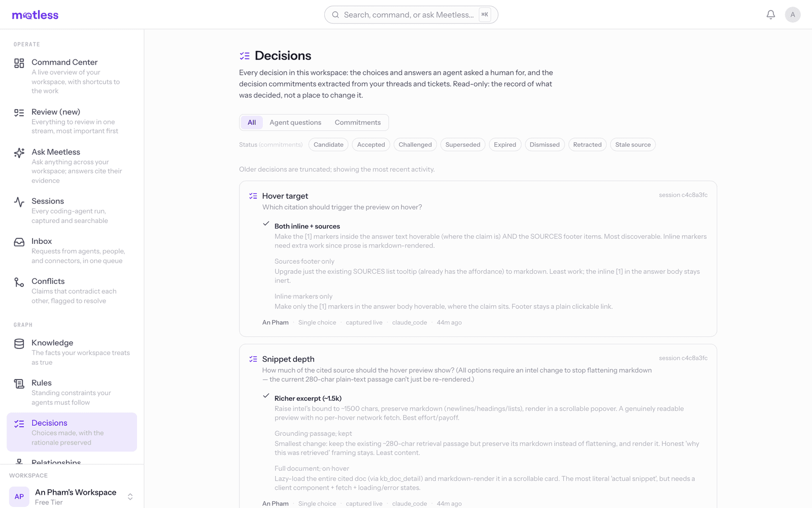Toggle the Superseded status filter
Image resolution: width=812 pixels, height=508 pixels.
click(463, 145)
